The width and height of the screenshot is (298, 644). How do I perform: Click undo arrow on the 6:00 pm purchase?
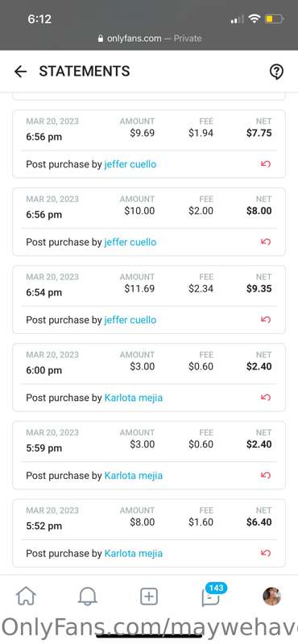(x=266, y=397)
